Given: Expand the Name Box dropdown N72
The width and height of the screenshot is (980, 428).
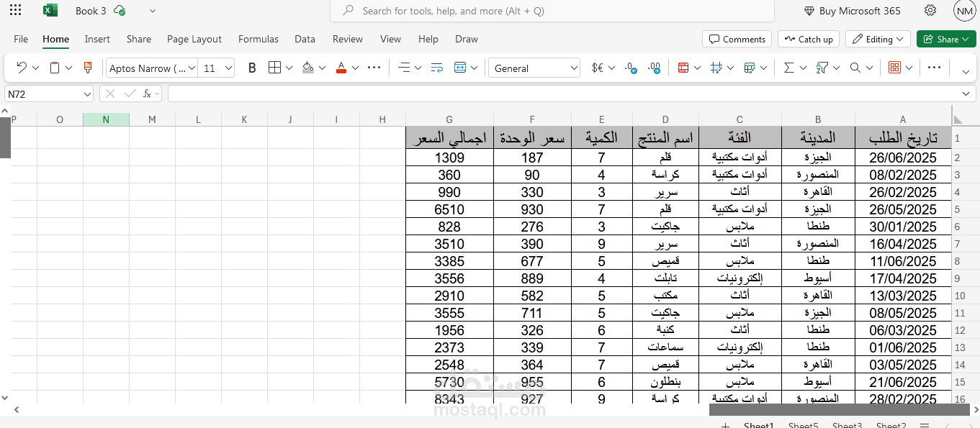Looking at the screenshot, I should pos(86,94).
